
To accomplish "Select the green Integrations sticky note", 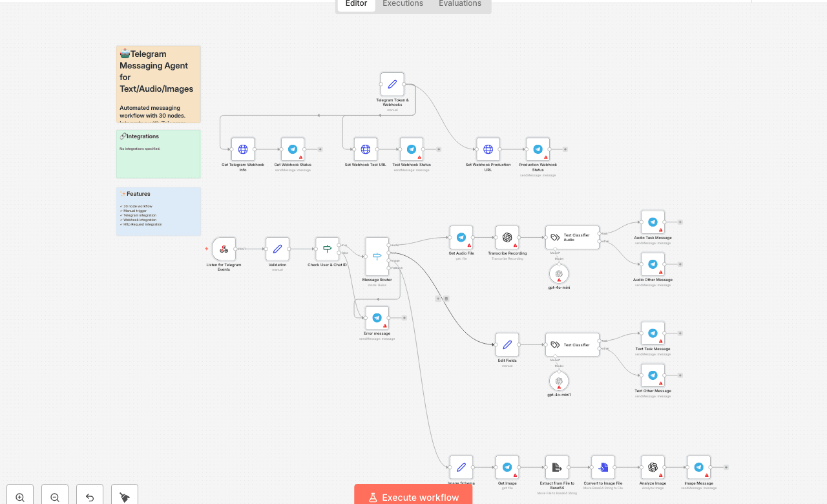I will pos(158,154).
